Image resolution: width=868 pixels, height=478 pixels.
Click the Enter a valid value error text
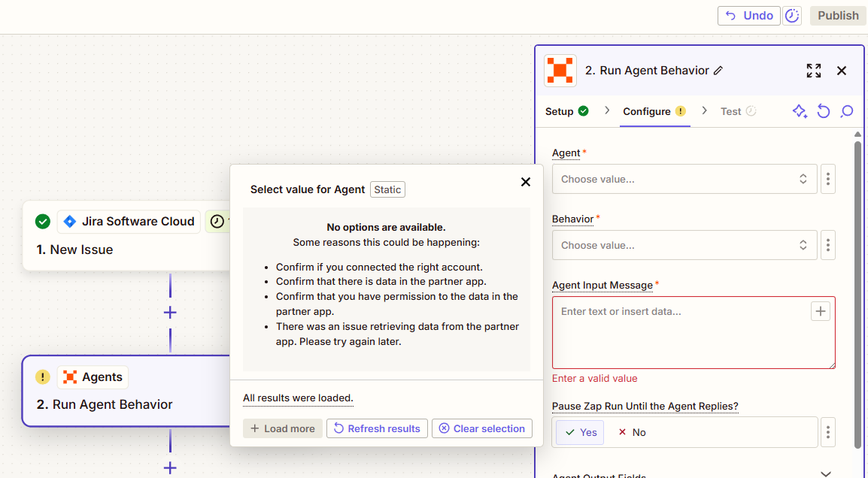[x=594, y=379]
